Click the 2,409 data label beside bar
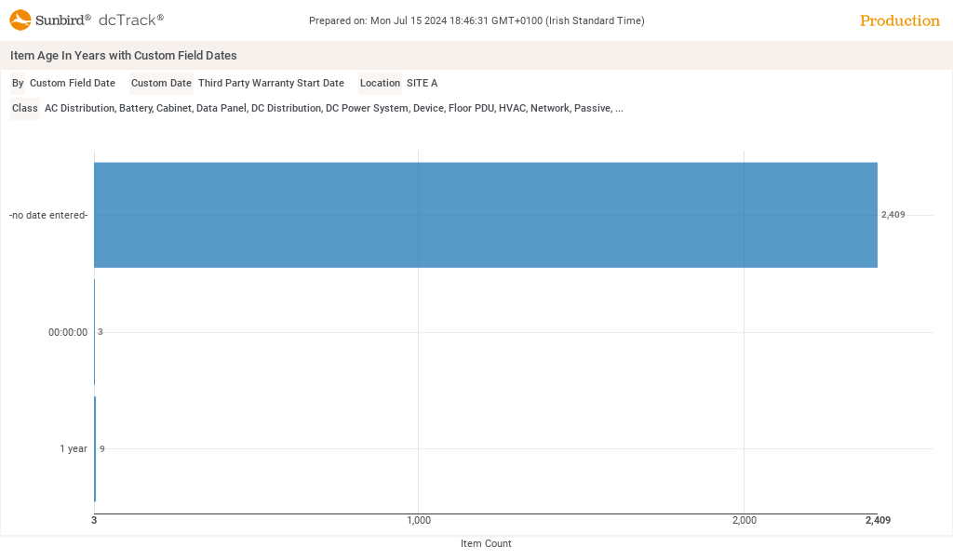Viewport: 953px width, 560px height. click(893, 215)
